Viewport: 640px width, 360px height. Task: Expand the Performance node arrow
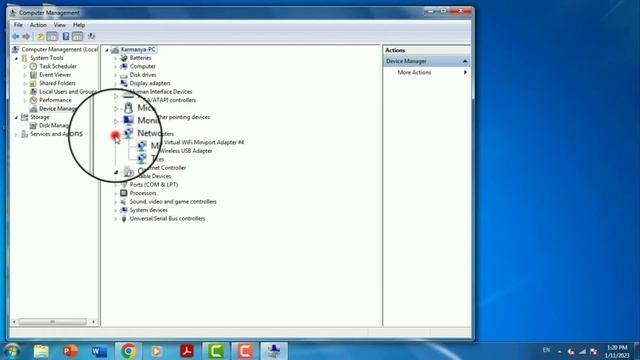tap(25, 100)
